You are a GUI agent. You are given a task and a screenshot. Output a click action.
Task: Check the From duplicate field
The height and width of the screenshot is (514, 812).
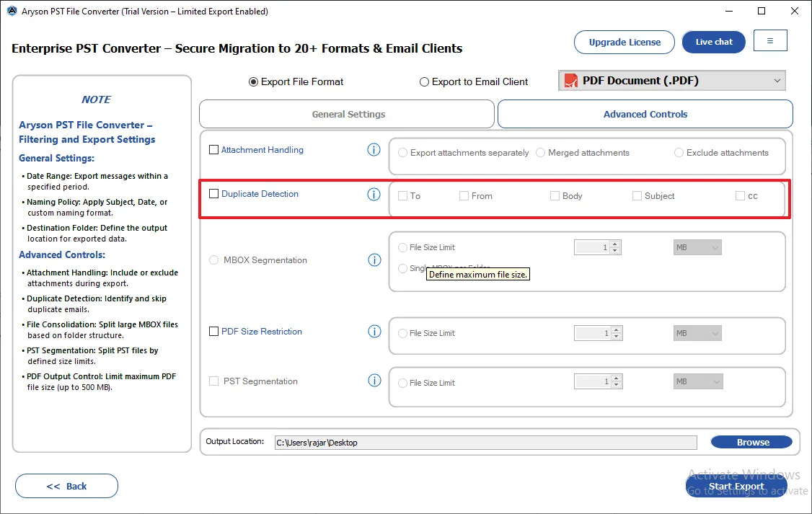click(x=464, y=195)
